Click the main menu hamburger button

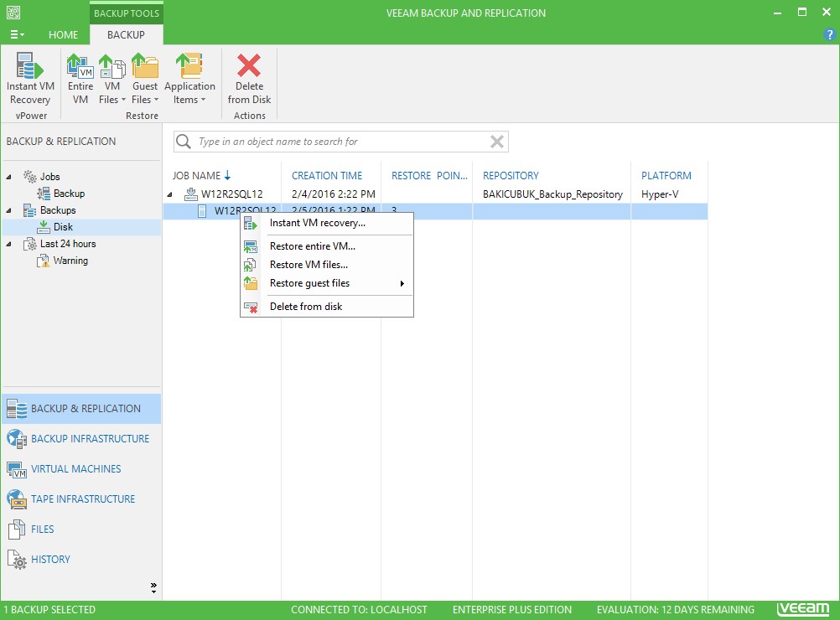[x=17, y=35]
